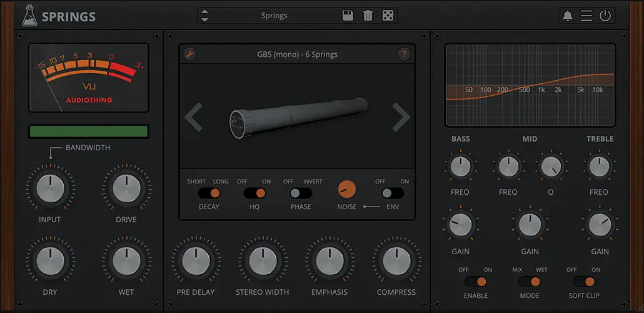Screen dimensions: 644x313
Task: Click the MID Q knob
Action: tap(551, 167)
